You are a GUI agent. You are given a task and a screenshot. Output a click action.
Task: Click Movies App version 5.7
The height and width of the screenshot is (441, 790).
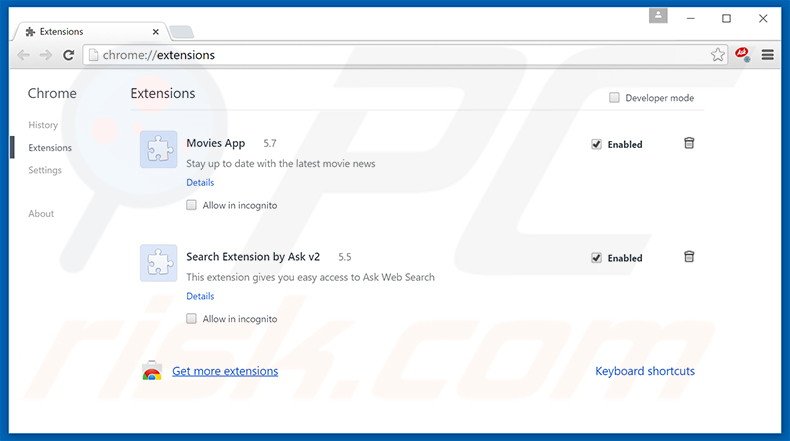pyautogui.click(x=270, y=143)
